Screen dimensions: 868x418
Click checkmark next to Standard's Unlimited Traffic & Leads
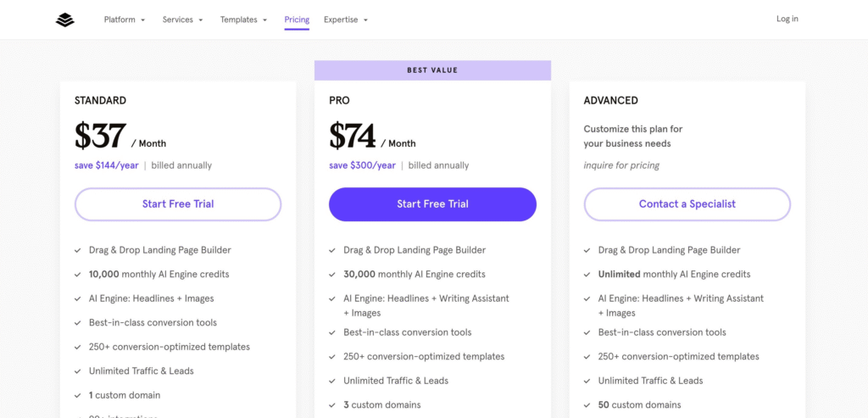78,371
